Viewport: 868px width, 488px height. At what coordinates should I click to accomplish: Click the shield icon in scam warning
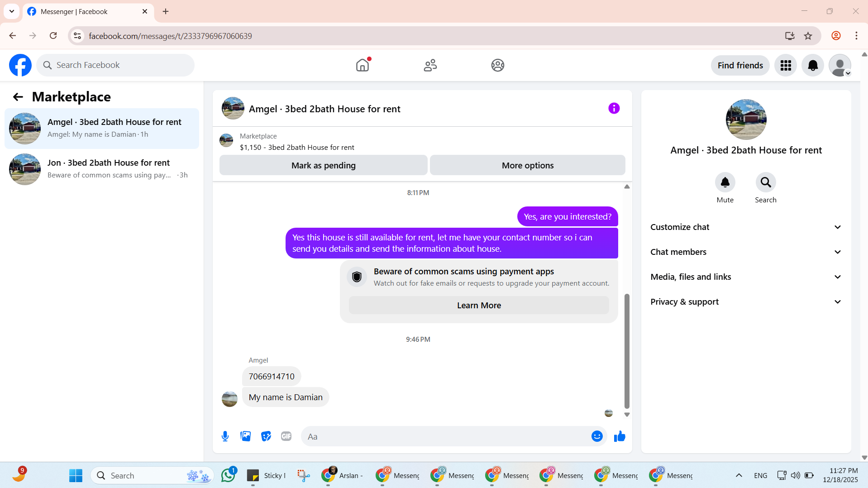[x=357, y=277]
